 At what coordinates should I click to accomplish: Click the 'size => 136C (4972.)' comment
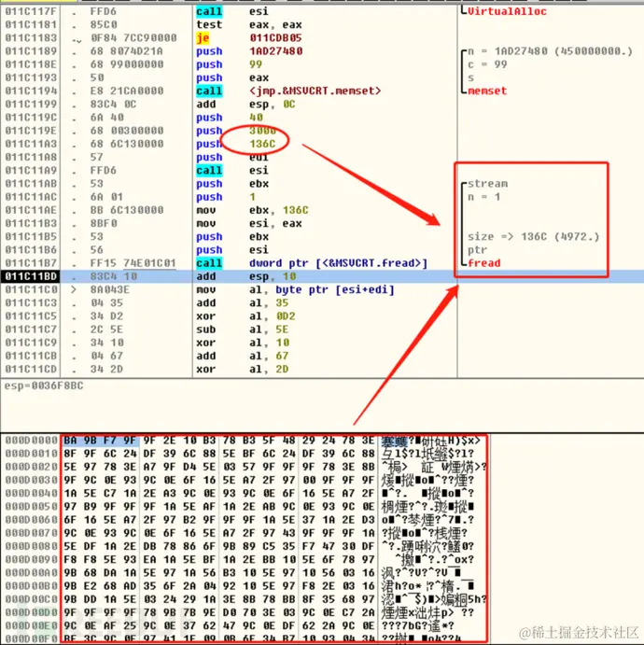coord(533,236)
